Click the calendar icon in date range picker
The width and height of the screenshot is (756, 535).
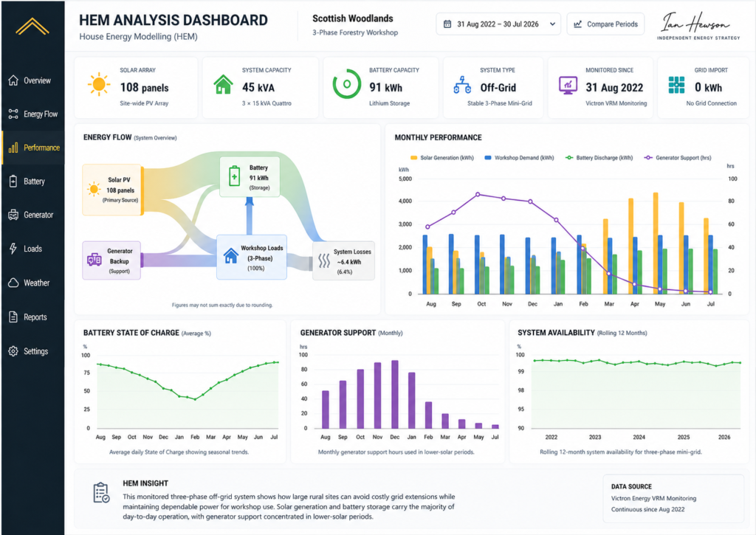(447, 24)
